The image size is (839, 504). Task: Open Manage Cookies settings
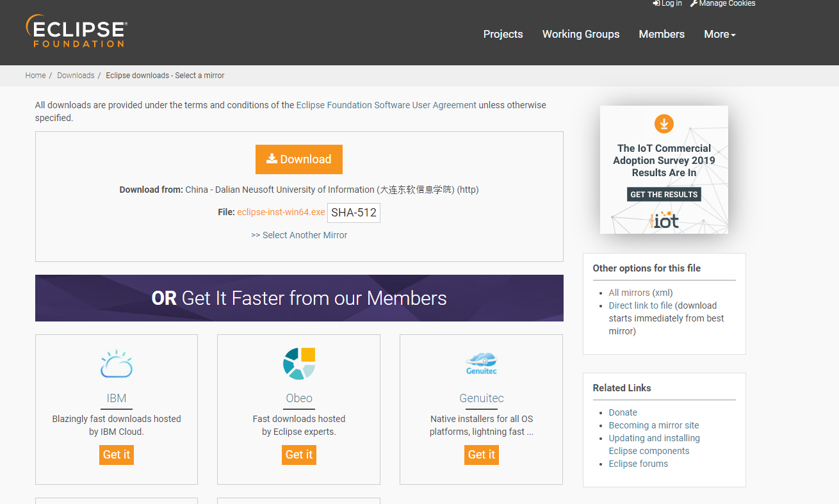722,3
